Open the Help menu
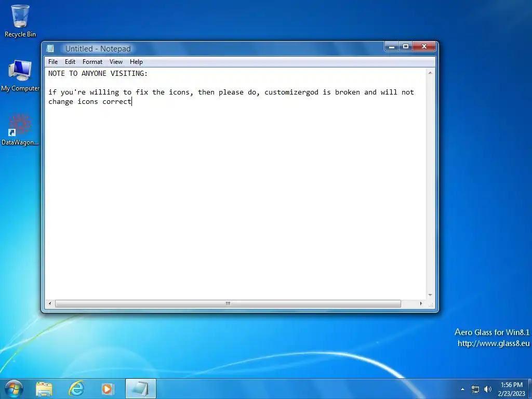 (136, 62)
